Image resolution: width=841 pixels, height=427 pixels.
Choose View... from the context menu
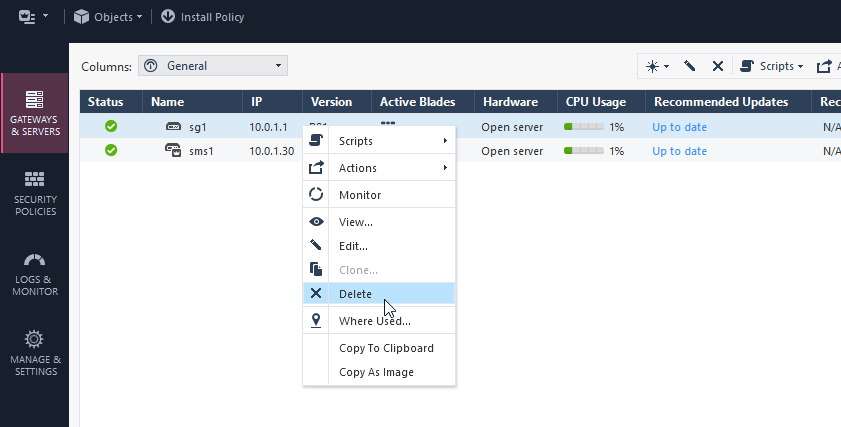(x=379, y=222)
